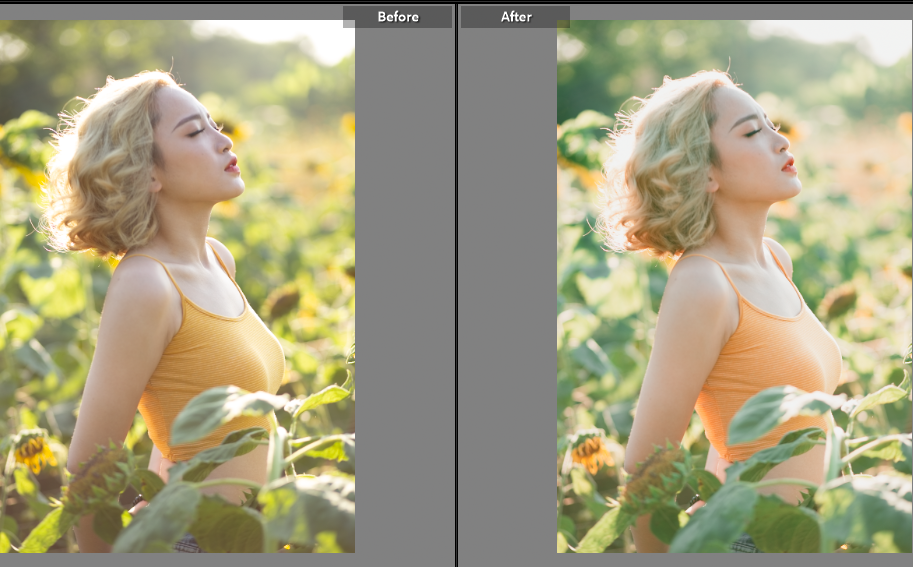
Task: Select the After preview photo
Action: (734, 290)
